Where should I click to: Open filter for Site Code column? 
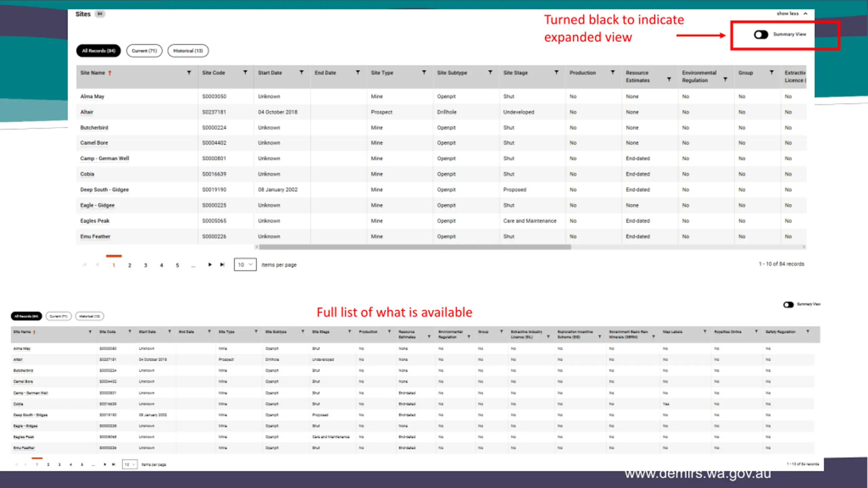(x=245, y=73)
